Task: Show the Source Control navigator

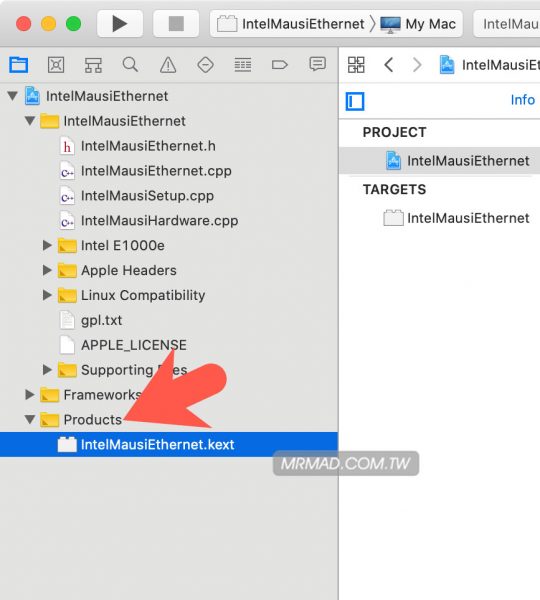Action: point(56,65)
